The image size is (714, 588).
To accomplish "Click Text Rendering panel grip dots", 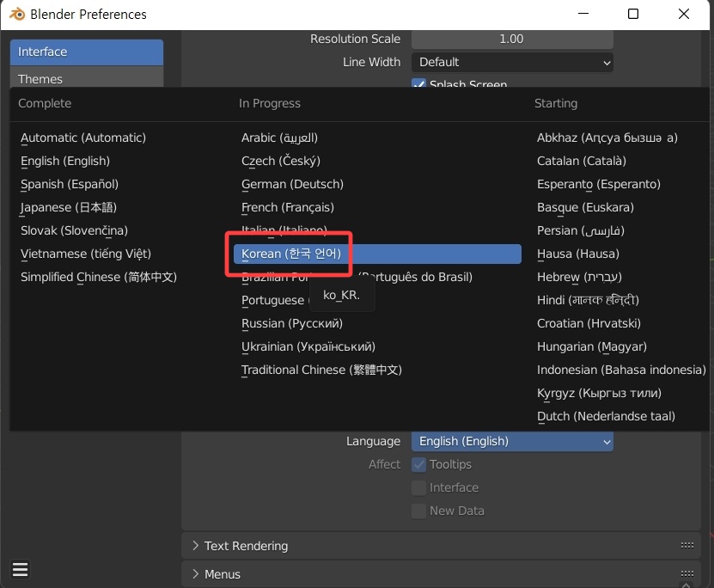I will 687,545.
